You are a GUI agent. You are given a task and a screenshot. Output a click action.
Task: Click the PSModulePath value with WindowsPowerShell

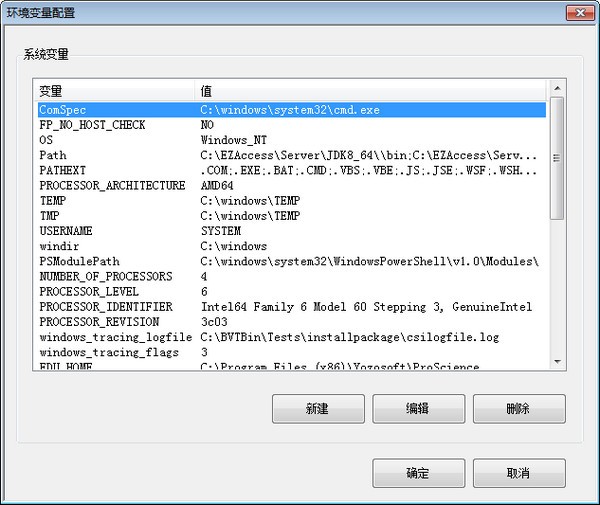(369, 261)
